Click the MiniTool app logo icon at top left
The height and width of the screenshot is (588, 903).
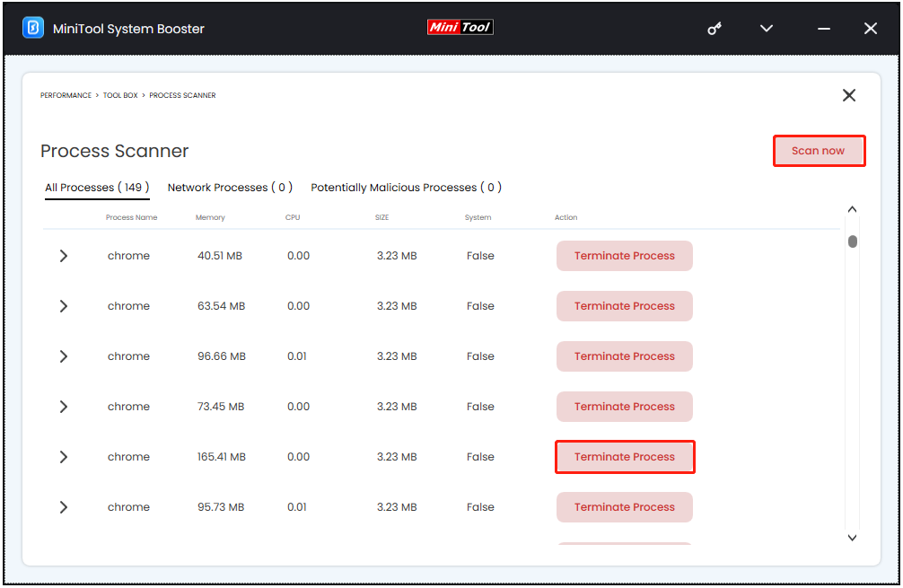(34, 28)
